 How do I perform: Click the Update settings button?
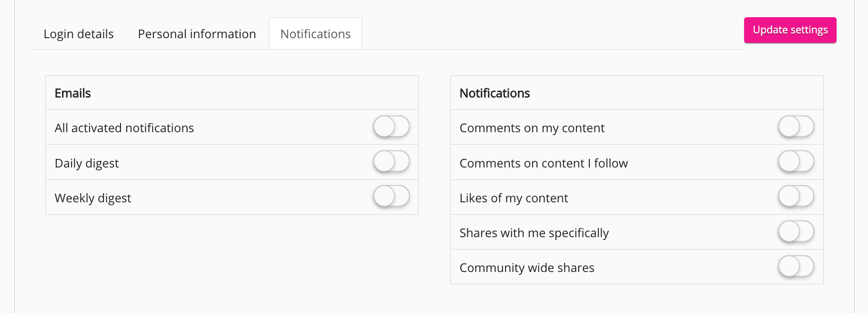point(790,30)
